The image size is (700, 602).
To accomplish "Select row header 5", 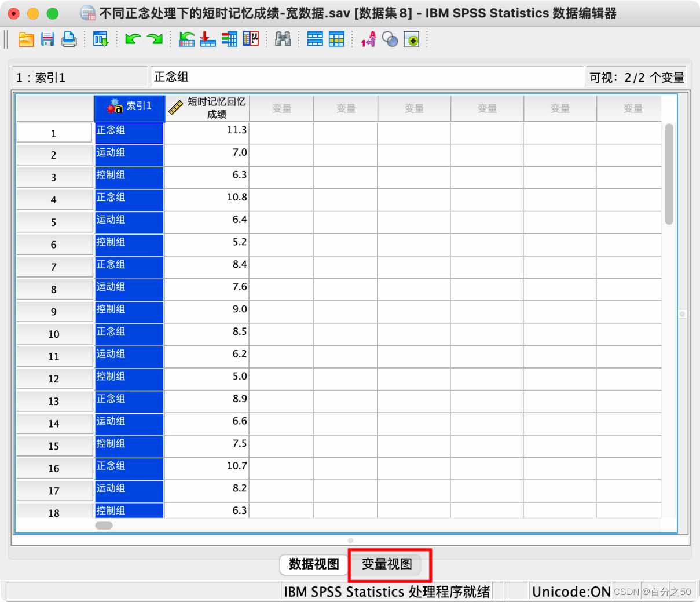I will point(54,222).
